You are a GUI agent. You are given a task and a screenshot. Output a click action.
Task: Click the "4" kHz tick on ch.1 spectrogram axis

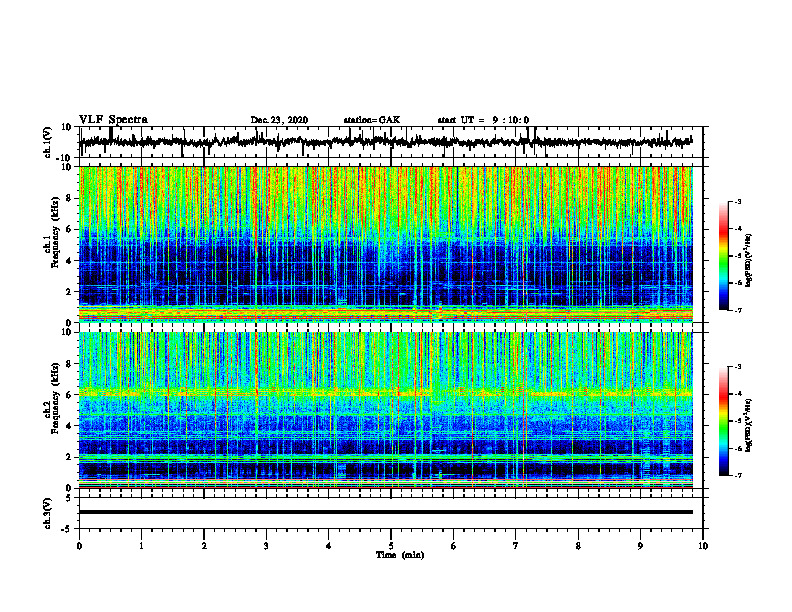69,261
